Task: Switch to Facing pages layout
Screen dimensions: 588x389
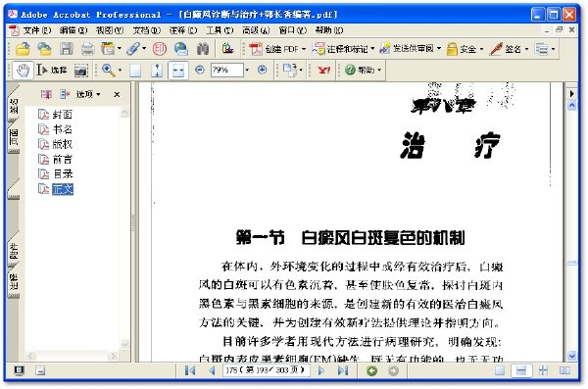Action: (x=564, y=370)
